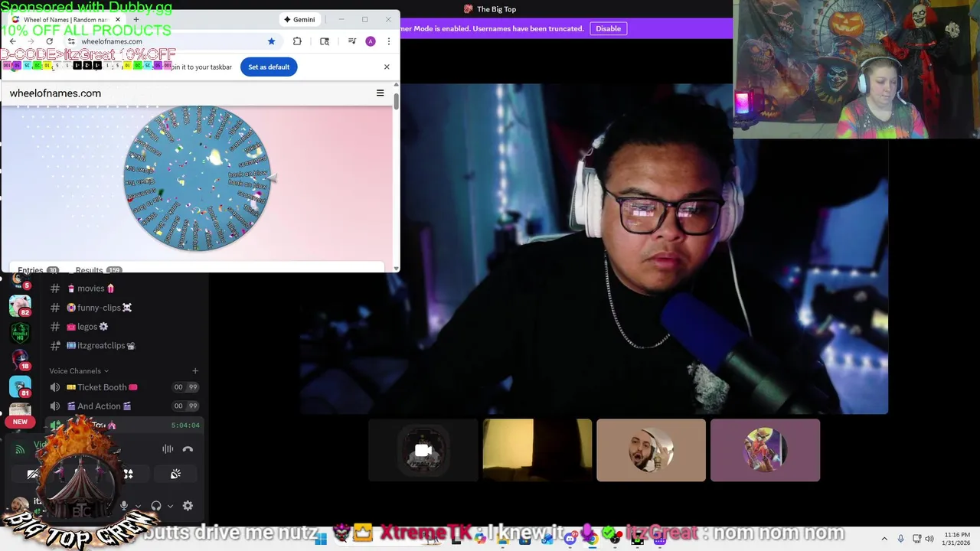This screenshot has height=551, width=980.
Task: Dismiss the default browser prompt
Action: (x=387, y=67)
